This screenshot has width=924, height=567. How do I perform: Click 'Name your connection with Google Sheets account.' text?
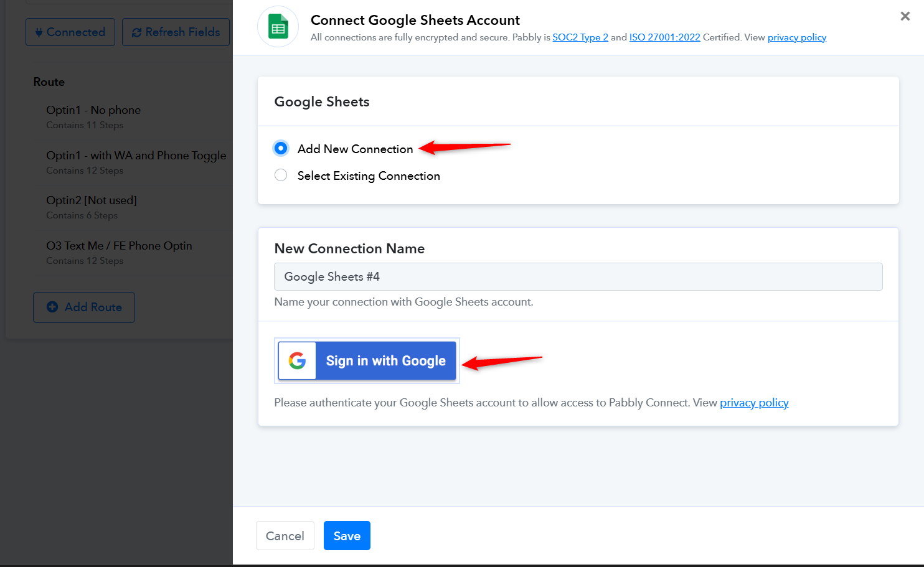tap(403, 302)
